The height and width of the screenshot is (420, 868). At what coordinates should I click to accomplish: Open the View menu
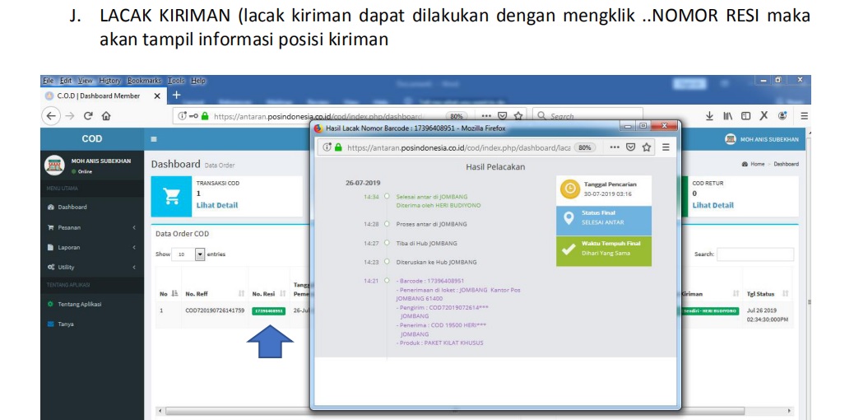point(86,81)
